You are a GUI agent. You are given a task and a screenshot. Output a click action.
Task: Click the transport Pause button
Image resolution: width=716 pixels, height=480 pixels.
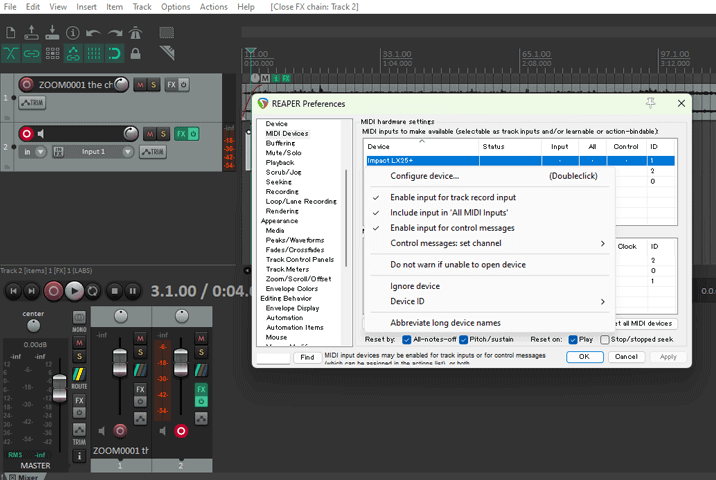(132, 291)
